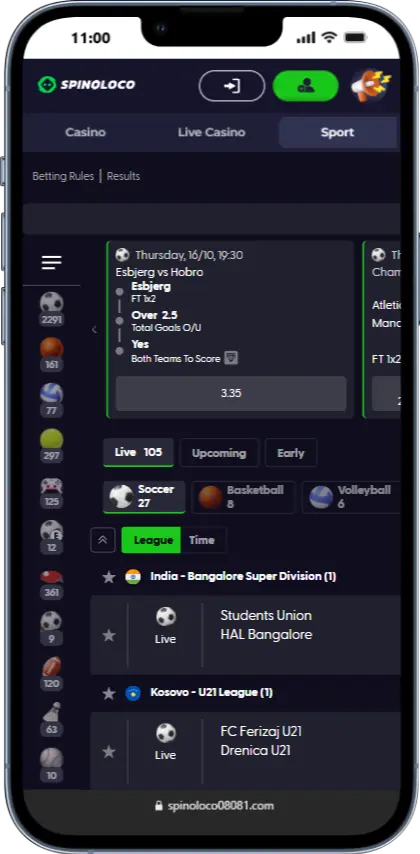Favorite the Students Union match star
Viewport: 420px width, 854px height.
(109, 635)
